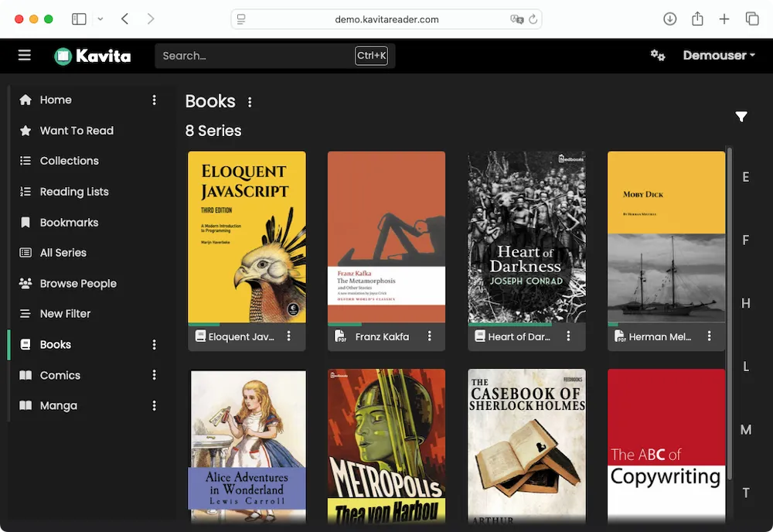The height and width of the screenshot is (532, 773).
Task: Open the Eloquent JavaScript cover
Action: coord(247,237)
